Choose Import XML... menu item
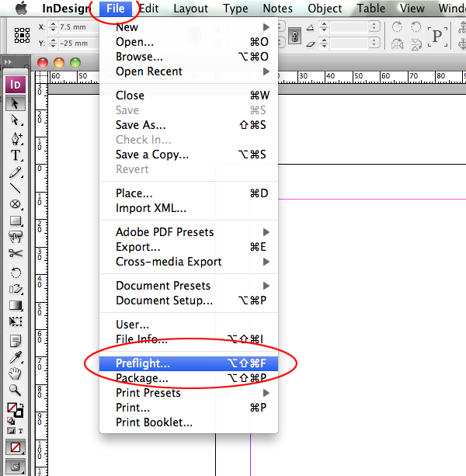The height and width of the screenshot is (476, 466). coord(189,208)
